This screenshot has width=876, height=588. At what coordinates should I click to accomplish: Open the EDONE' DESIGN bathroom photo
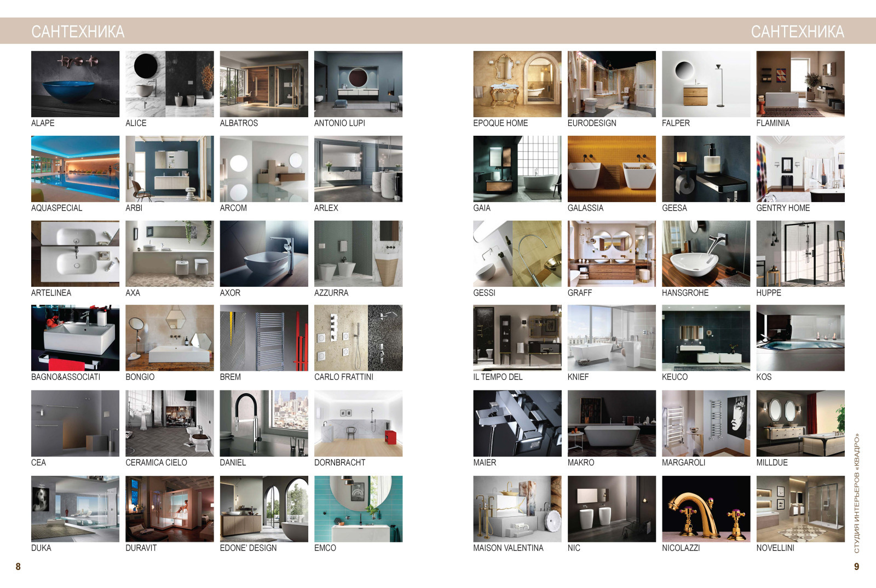[x=264, y=509]
